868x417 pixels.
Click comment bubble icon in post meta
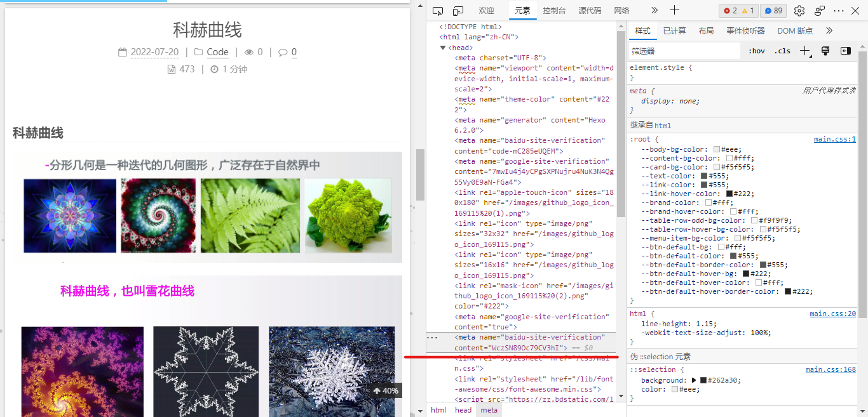(283, 52)
